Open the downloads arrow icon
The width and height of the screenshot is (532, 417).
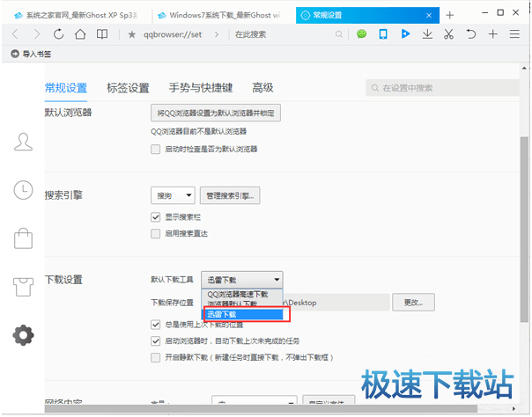[x=427, y=34]
